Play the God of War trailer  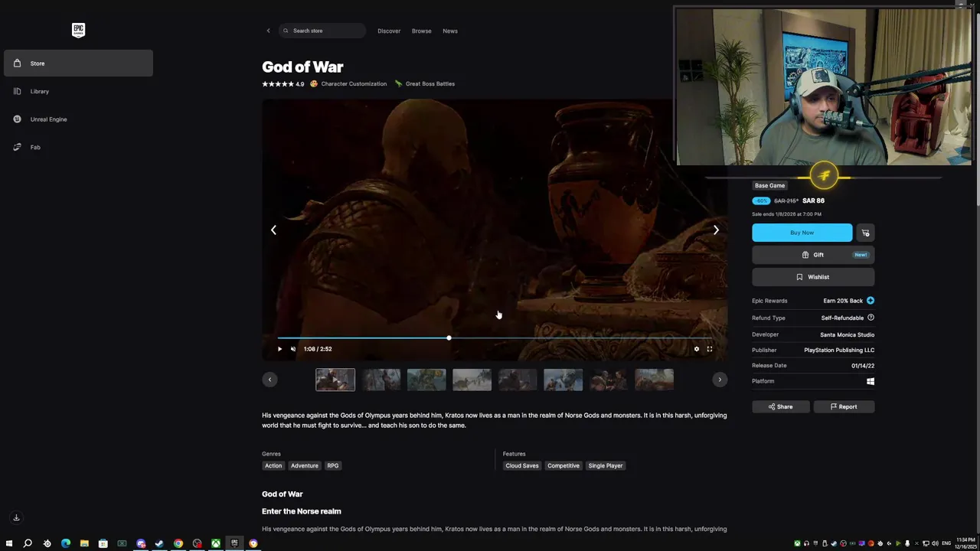[279, 349]
